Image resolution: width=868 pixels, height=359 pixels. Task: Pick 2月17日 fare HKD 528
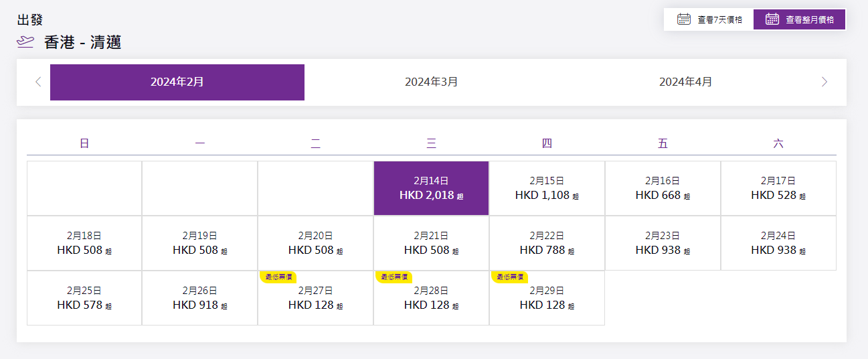[x=778, y=188]
